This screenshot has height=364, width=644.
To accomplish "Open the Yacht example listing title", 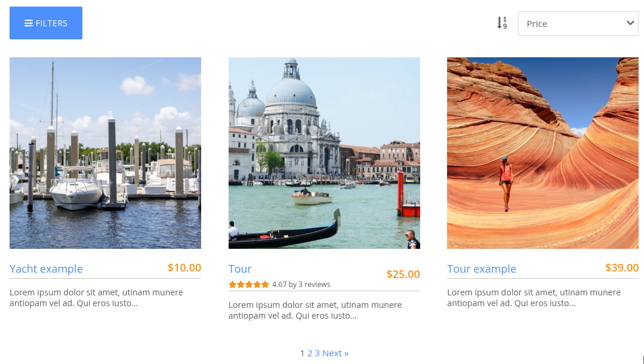I will [x=46, y=269].
